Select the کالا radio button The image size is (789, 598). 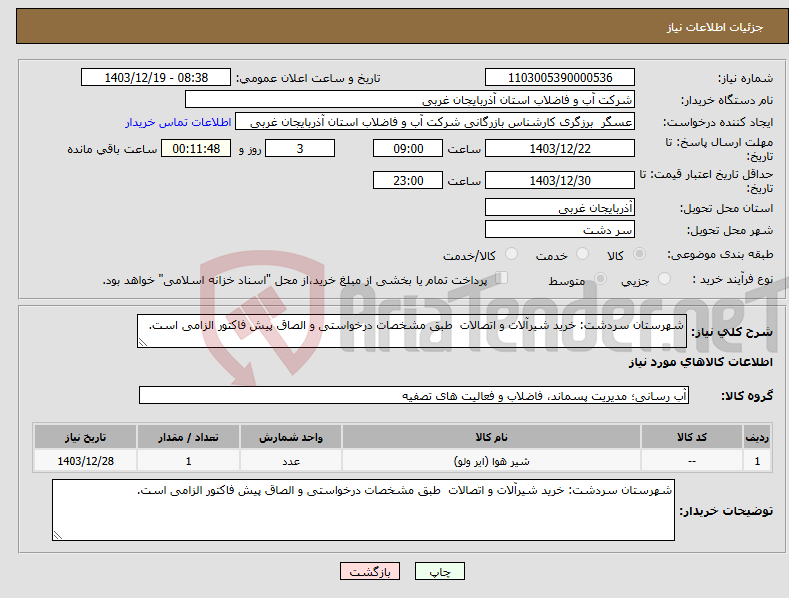(x=640, y=254)
